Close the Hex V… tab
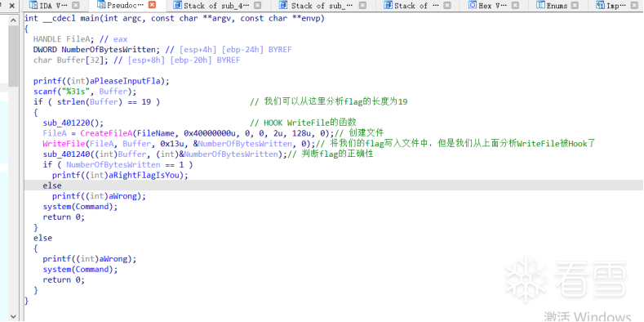 [515, 6]
